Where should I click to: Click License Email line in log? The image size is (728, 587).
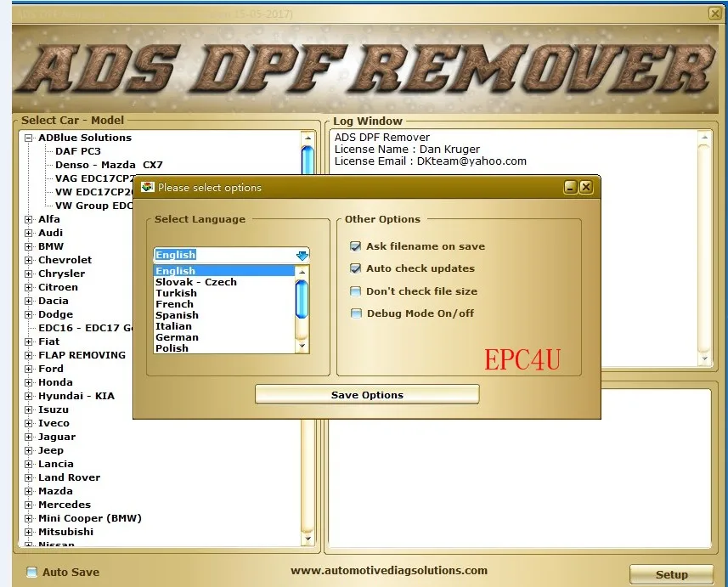(x=431, y=161)
